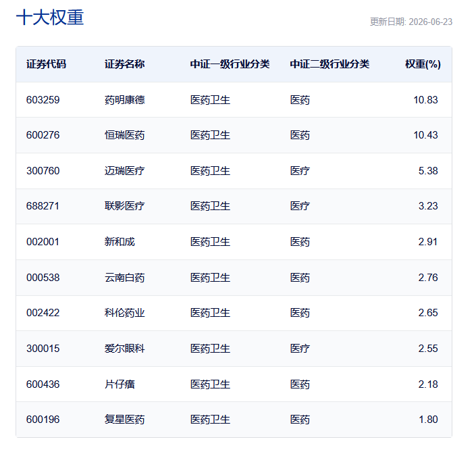This screenshot has width=476, height=452.
Task: Select the weight value 2.55
Action: click(428, 349)
